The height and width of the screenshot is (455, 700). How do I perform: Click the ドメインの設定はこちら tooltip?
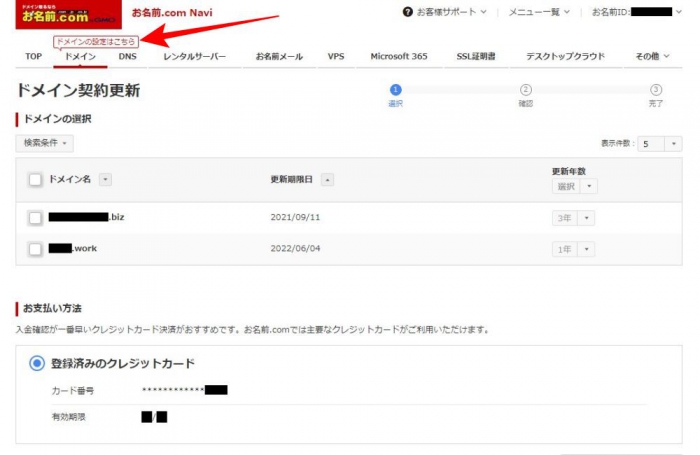pyautogui.click(x=96, y=42)
